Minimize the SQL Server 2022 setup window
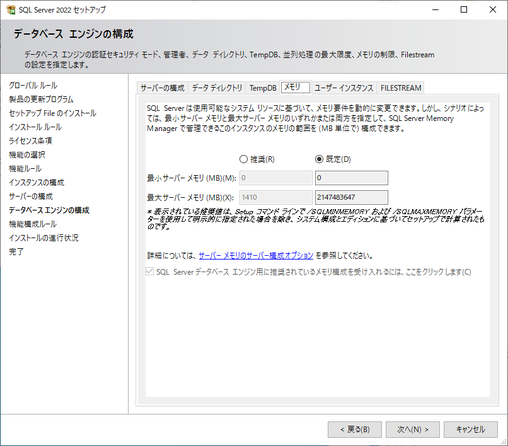 click(435, 10)
